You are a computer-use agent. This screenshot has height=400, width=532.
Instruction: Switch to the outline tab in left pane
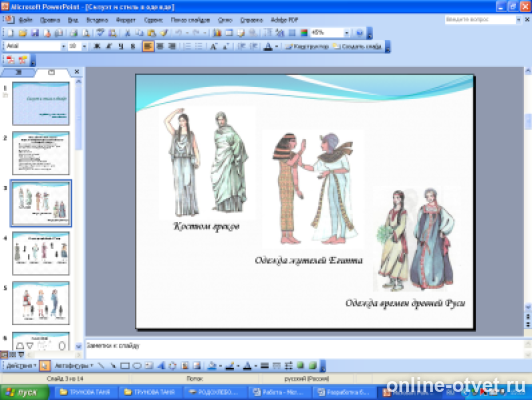tap(19, 72)
